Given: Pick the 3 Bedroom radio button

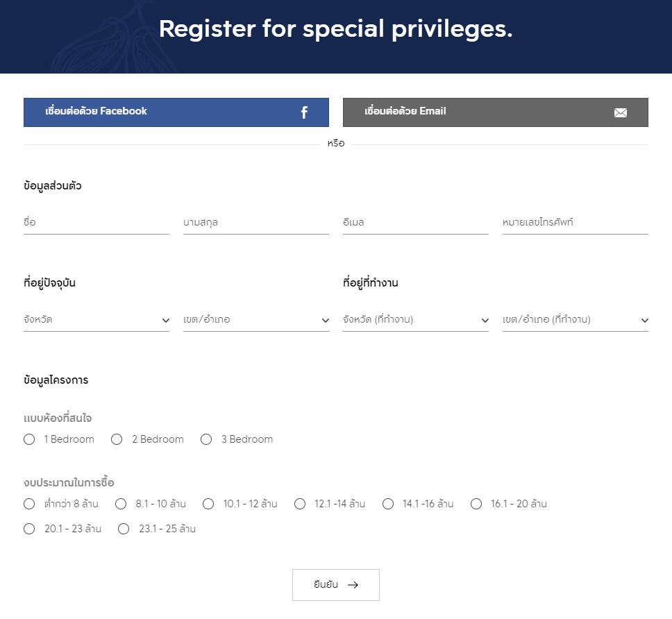Looking at the screenshot, I should pyautogui.click(x=206, y=439).
